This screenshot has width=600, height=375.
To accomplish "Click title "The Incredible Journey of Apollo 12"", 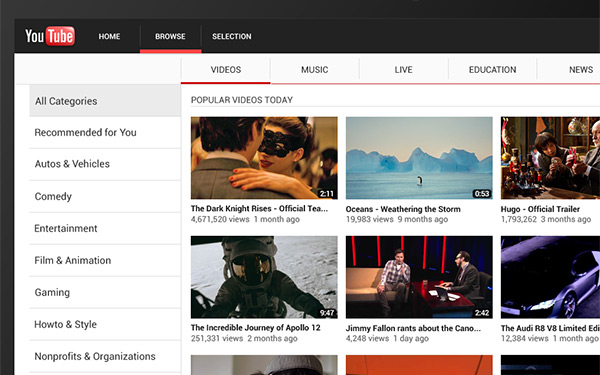I will coord(256,328).
